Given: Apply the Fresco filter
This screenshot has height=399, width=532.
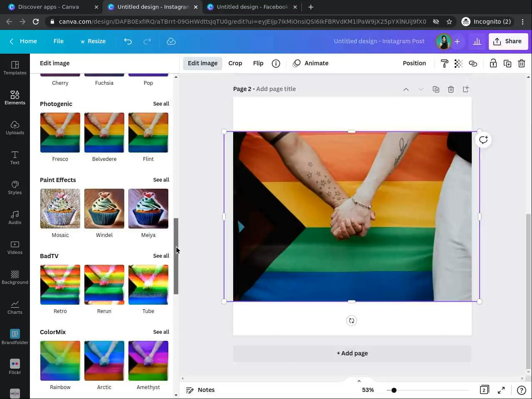Looking at the screenshot, I should click(x=60, y=133).
